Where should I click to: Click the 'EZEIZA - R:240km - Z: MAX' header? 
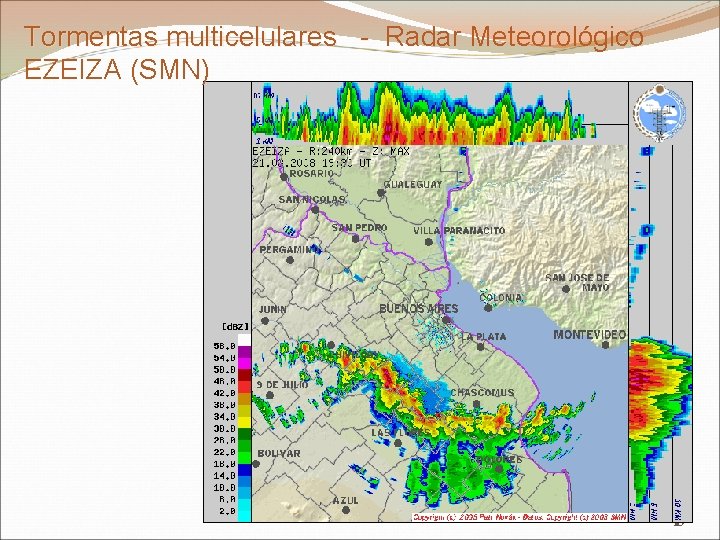click(331, 151)
